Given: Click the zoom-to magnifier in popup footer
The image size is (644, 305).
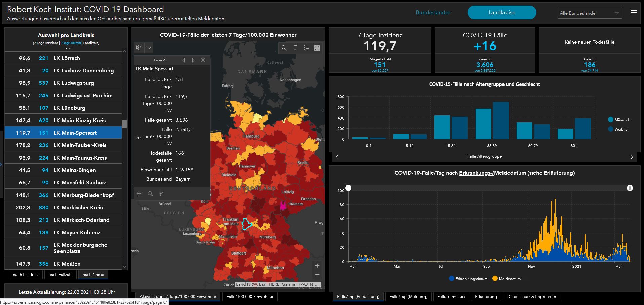Looking at the screenshot, I should [x=150, y=193].
